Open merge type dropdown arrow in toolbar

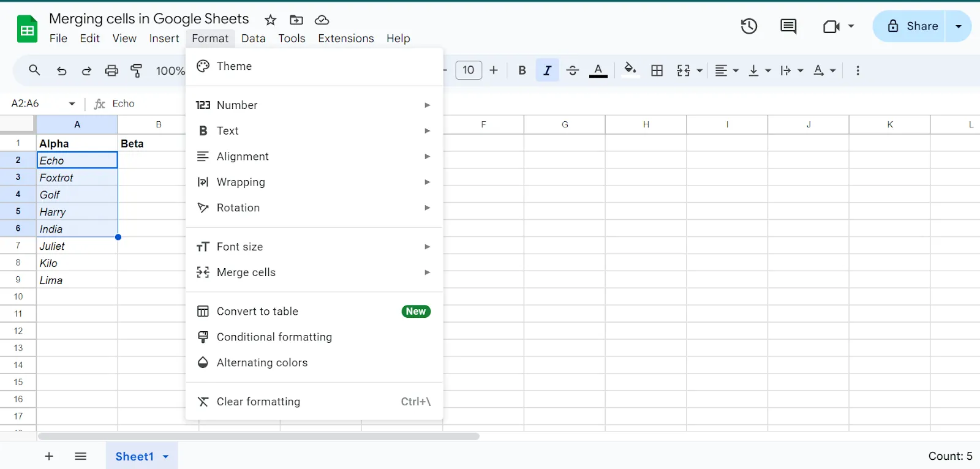pos(699,71)
